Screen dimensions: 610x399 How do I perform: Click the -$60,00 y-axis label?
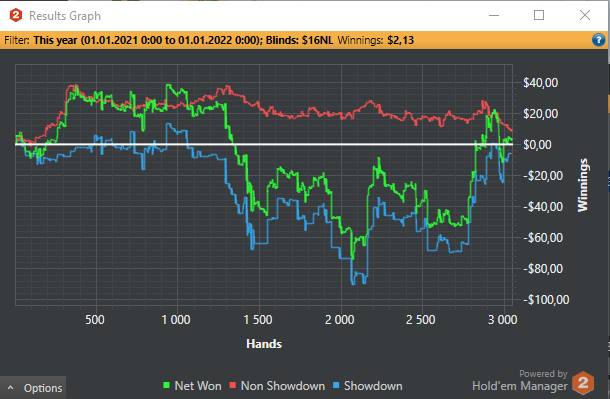coord(543,238)
